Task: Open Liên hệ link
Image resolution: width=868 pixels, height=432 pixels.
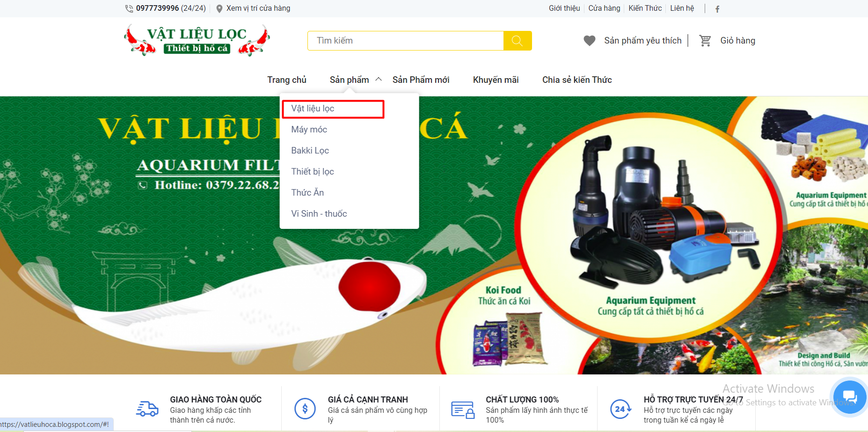Action: click(x=682, y=8)
